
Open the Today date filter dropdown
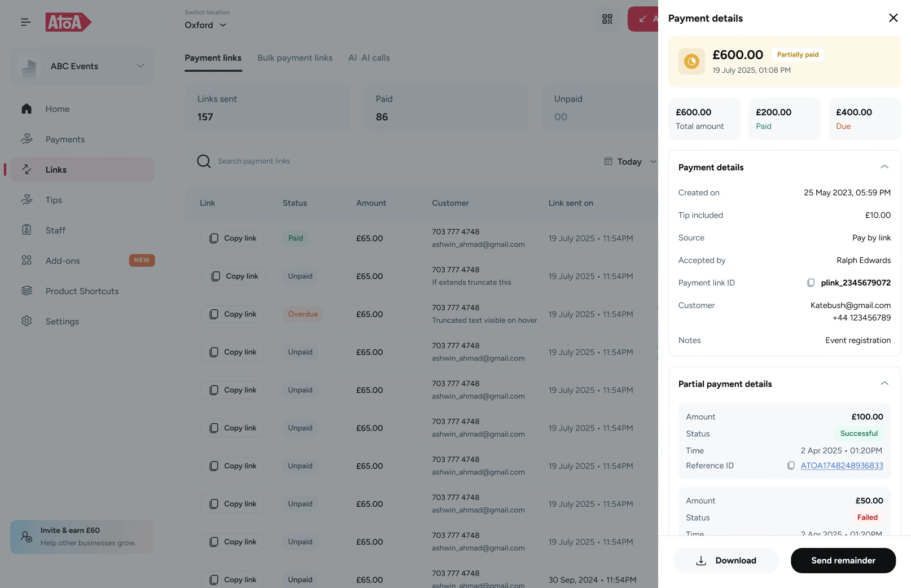(x=629, y=161)
